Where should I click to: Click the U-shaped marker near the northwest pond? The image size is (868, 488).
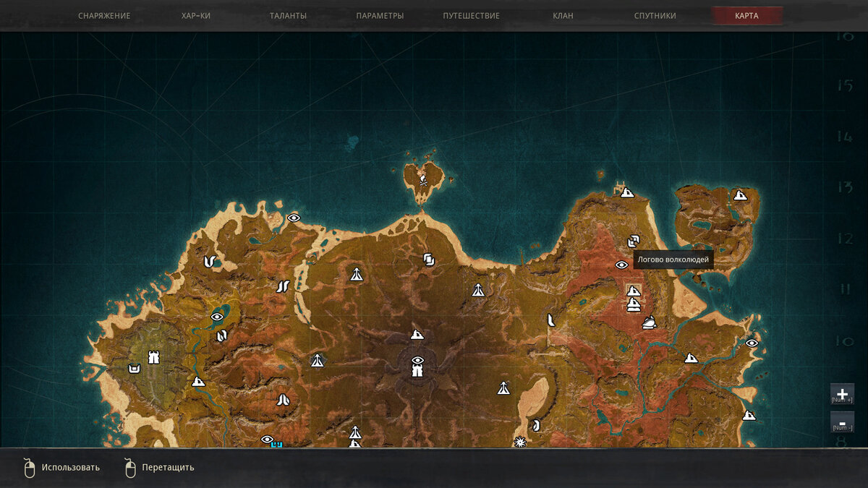(x=210, y=262)
